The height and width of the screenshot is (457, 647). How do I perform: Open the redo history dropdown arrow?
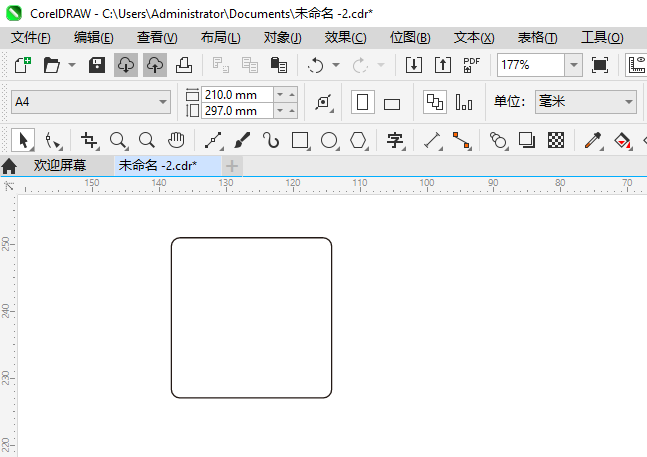[x=381, y=65]
